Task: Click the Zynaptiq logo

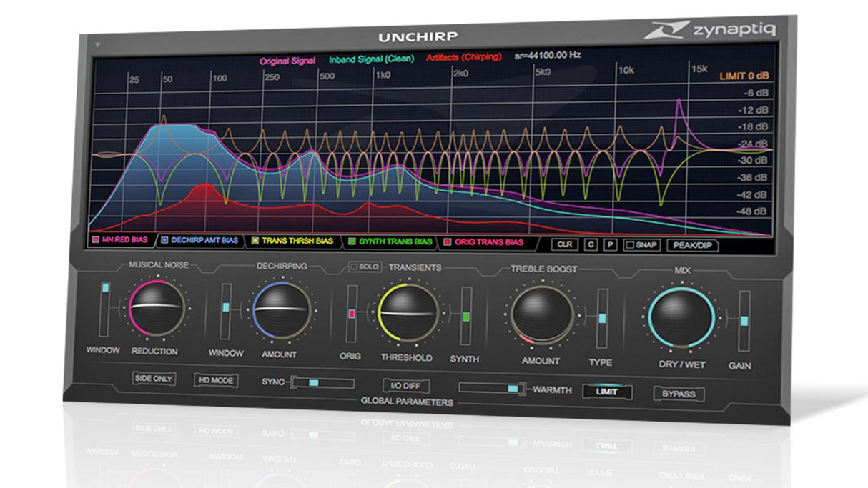Action: tap(710, 30)
